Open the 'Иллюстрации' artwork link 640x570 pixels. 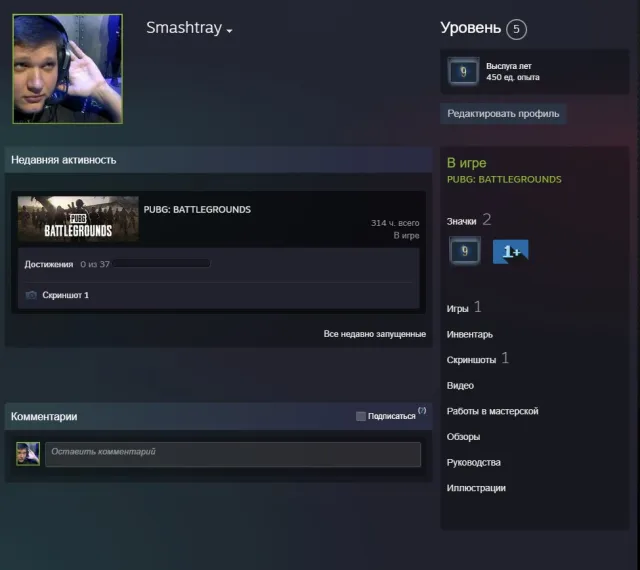tap(476, 488)
